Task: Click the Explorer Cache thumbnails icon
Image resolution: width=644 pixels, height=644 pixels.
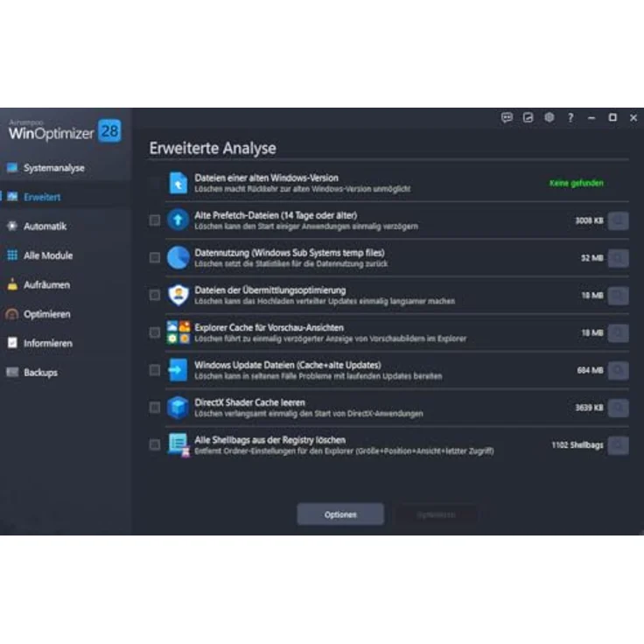Action: (178, 332)
